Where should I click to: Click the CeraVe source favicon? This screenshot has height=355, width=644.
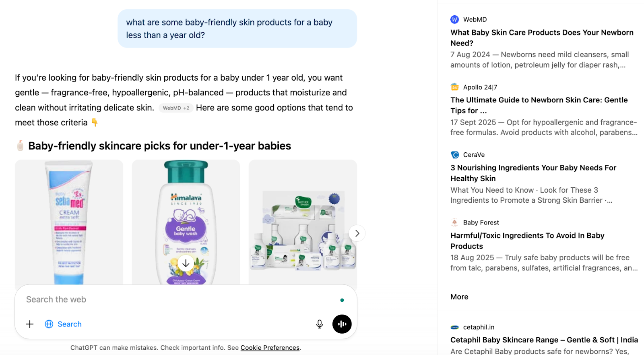[454, 155]
